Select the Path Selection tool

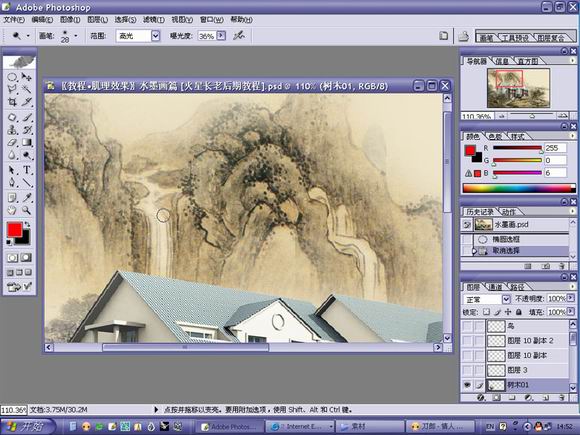coord(12,170)
